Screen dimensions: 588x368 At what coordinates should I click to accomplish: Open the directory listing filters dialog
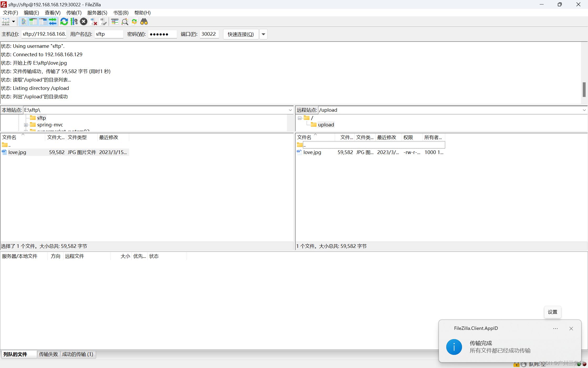coord(115,22)
